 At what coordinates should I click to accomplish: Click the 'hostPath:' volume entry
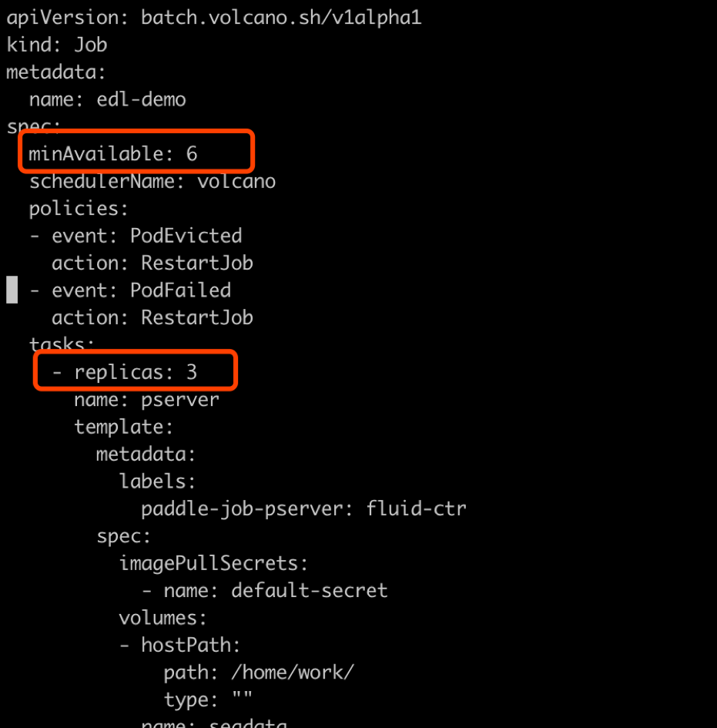[x=191, y=646]
